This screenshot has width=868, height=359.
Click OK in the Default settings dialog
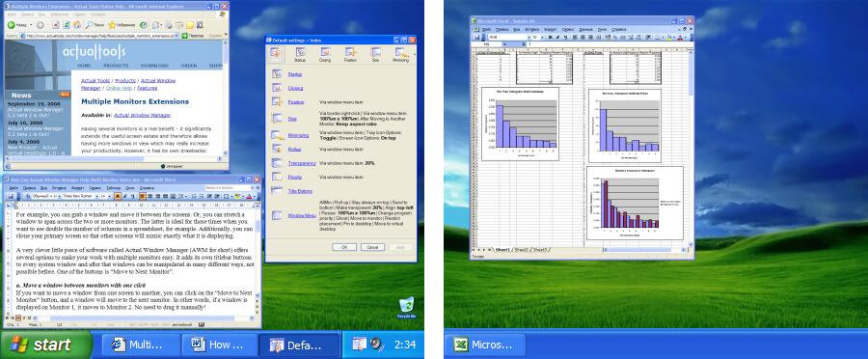343,247
